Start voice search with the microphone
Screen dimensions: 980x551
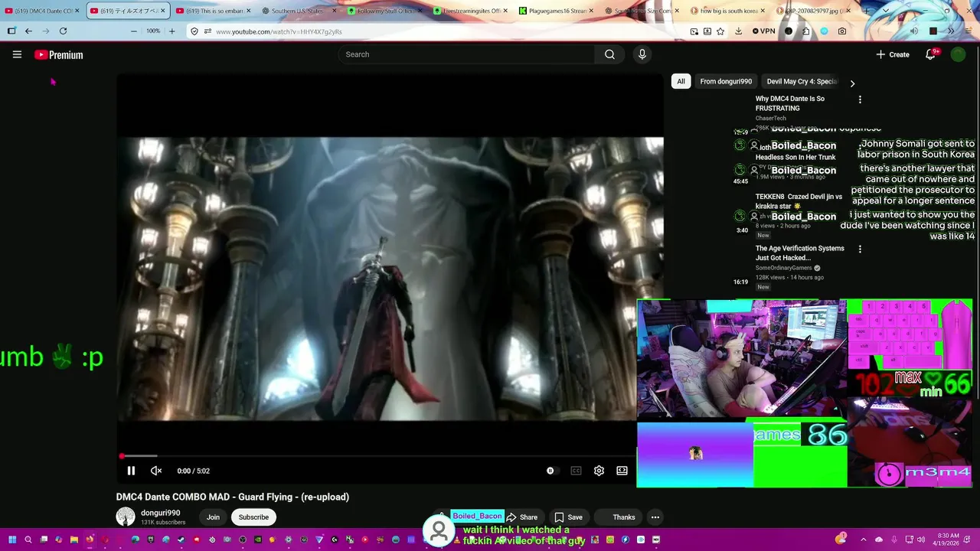point(642,54)
